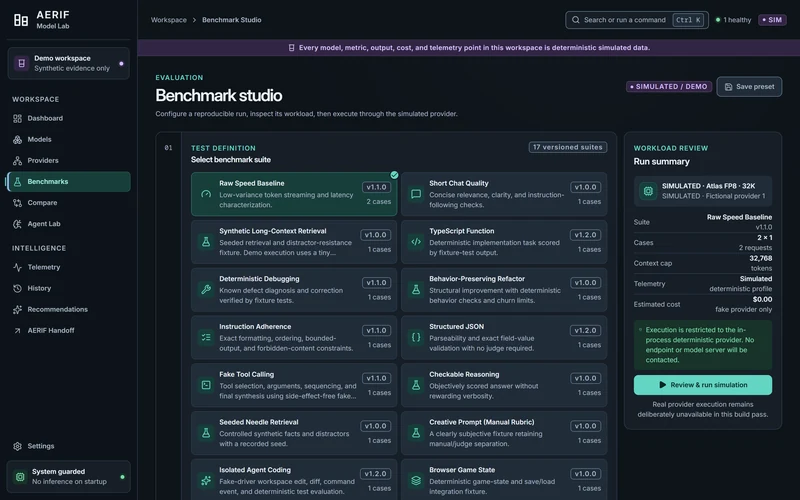Open the Telemetry page
The width and height of the screenshot is (800, 500).
click(x=68, y=267)
